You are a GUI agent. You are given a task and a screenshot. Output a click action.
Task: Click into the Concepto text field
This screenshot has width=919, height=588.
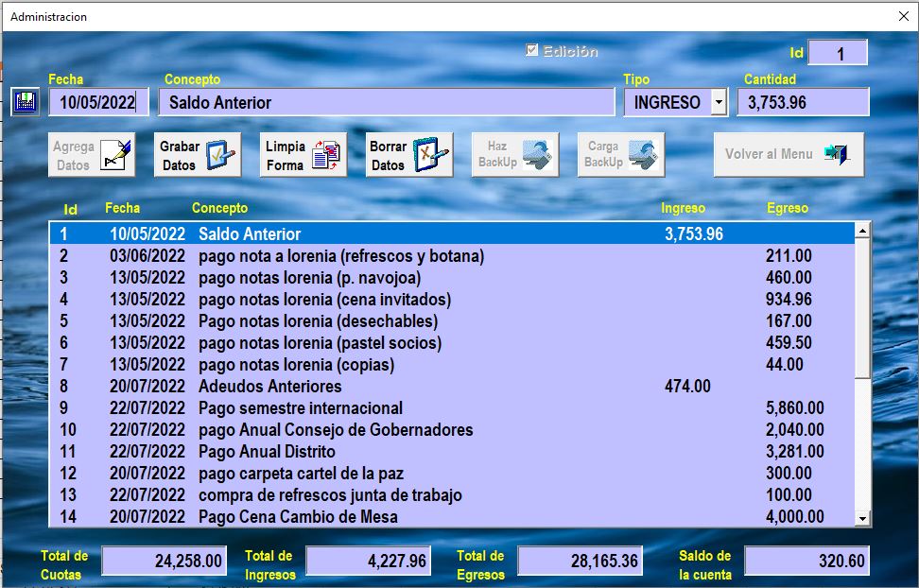387,103
